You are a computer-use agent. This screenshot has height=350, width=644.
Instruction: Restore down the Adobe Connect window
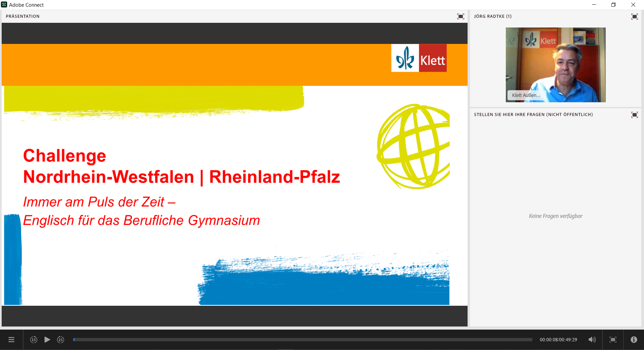pos(613,5)
